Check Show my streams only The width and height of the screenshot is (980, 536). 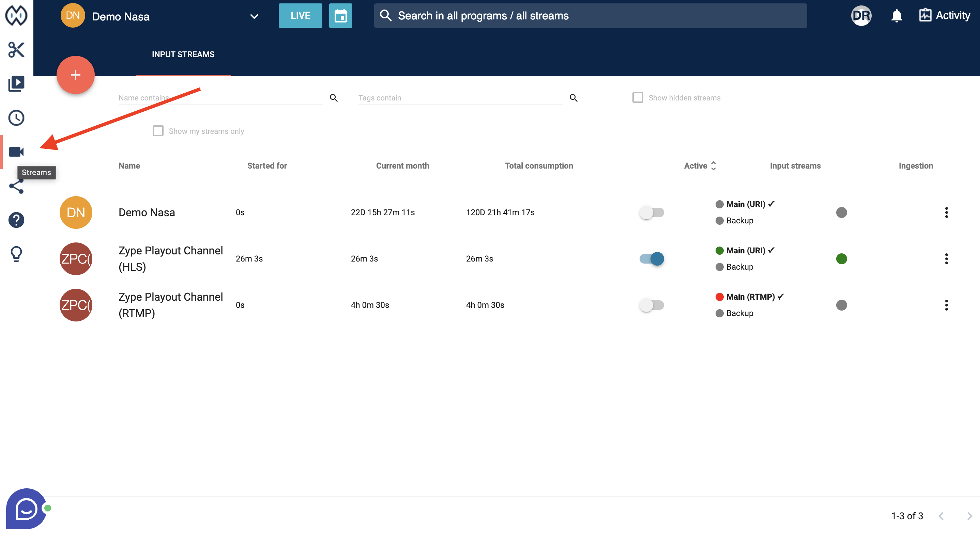pos(158,131)
